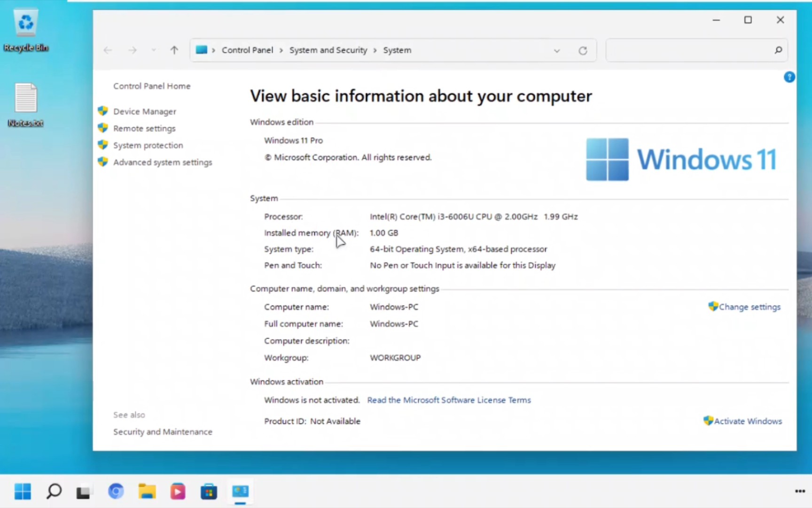Expand chevron before Control Panel breadcrumb
The width and height of the screenshot is (812, 508).
pos(213,50)
